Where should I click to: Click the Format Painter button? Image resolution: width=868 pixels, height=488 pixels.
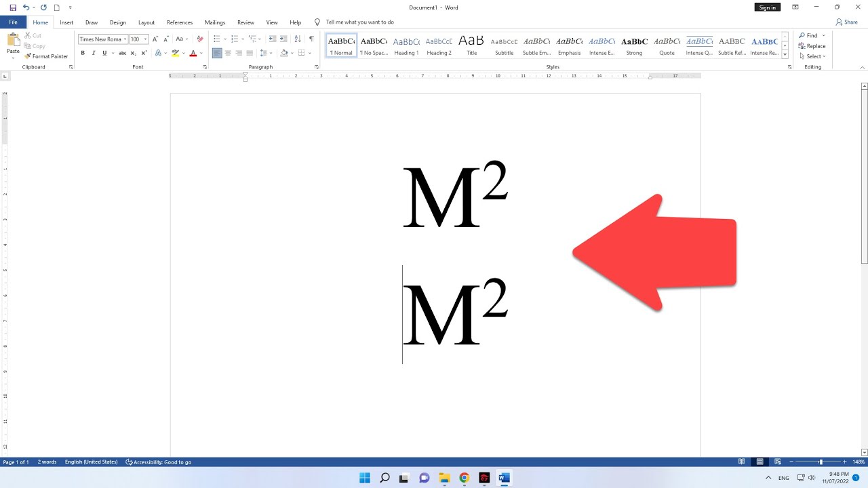[x=46, y=56]
